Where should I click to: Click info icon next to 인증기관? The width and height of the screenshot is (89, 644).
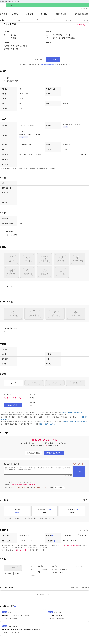[x=52, y=536]
